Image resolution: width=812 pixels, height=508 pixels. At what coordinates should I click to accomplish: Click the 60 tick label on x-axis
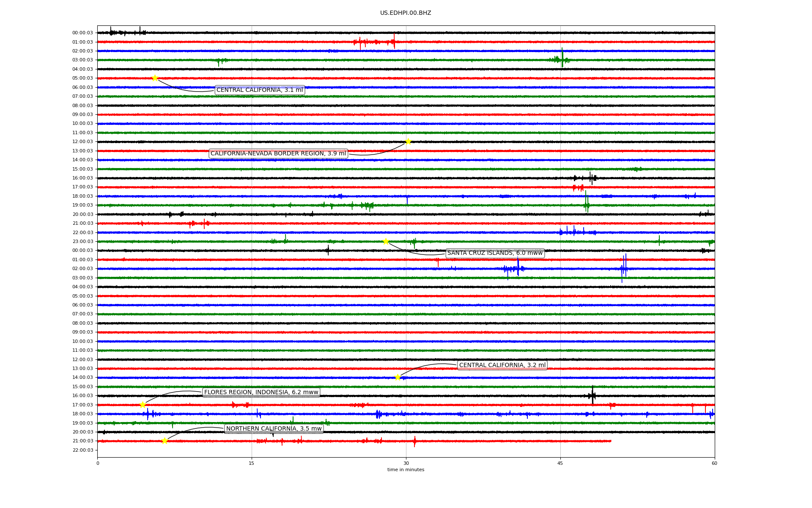tap(714, 463)
